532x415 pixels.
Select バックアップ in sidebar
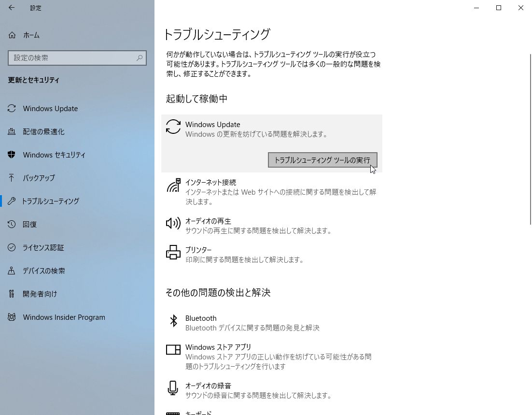(x=77, y=178)
